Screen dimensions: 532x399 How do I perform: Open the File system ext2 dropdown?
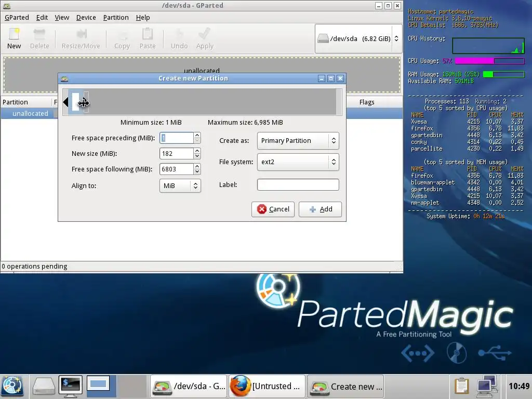point(298,162)
